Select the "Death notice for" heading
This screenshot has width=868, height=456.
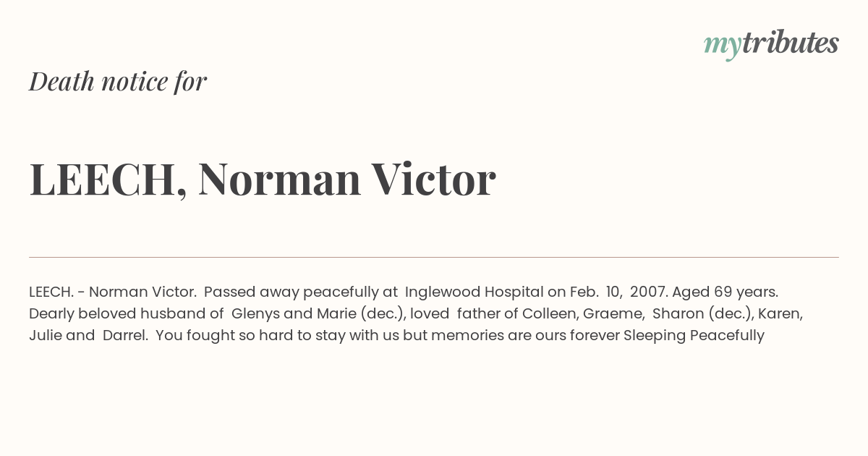tap(118, 82)
